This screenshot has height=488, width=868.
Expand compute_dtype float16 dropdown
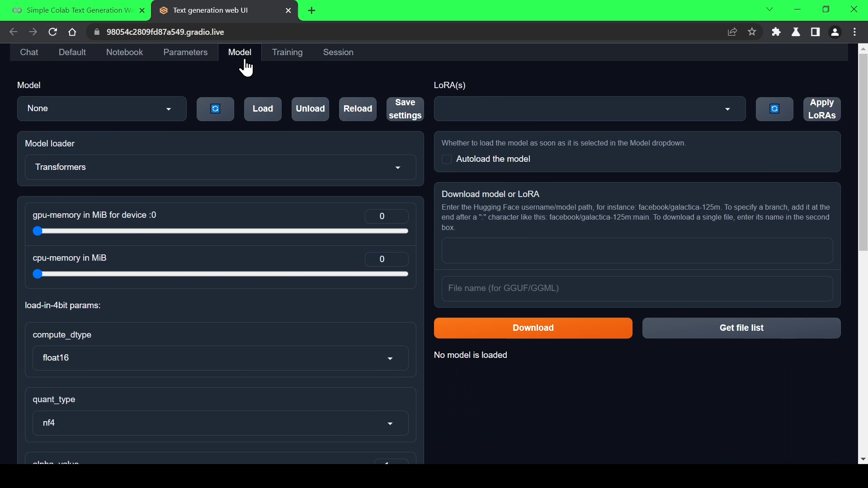[220, 358]
